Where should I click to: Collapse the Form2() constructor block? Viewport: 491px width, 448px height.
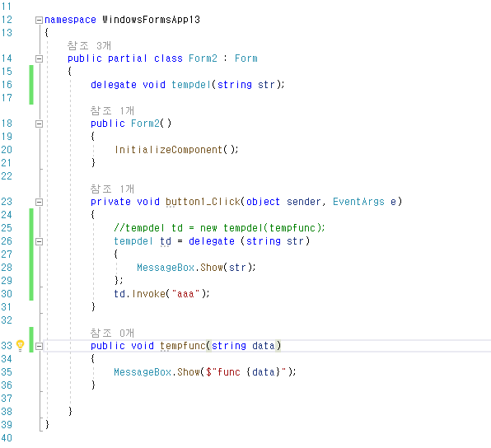click(39, 124)
